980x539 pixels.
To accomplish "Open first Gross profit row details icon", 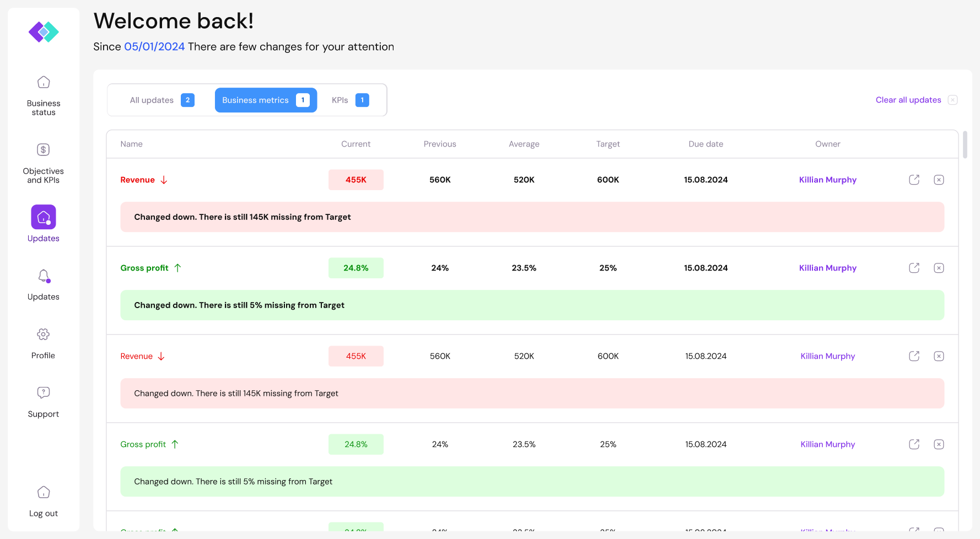I will tap(914, 268).
